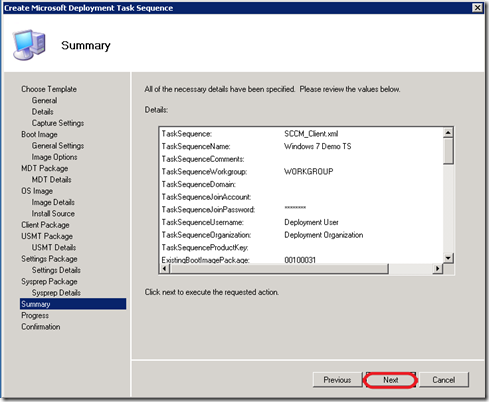Select Sysprep Package step

[49, 282]
